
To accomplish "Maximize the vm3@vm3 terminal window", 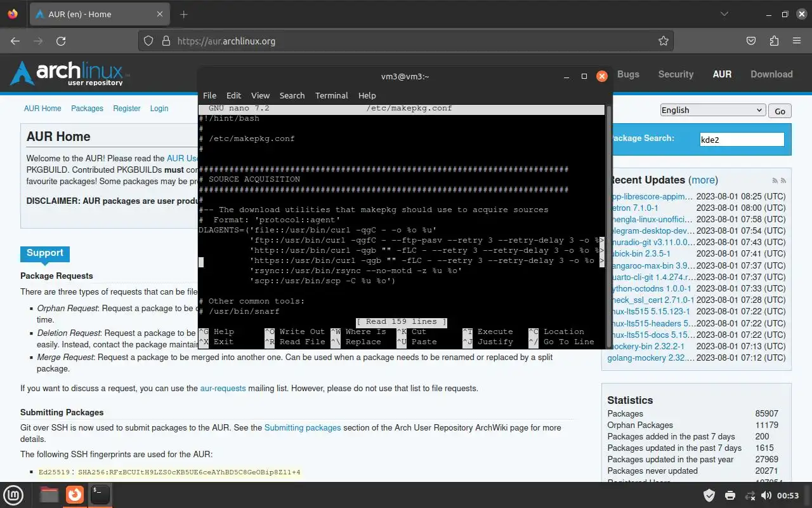I will point(584,76).
